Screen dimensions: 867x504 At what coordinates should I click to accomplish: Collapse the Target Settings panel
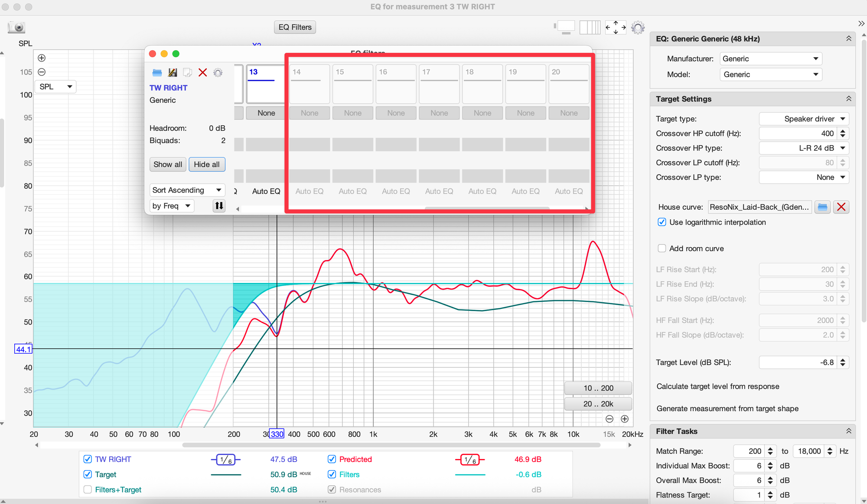tap(848, 99)
